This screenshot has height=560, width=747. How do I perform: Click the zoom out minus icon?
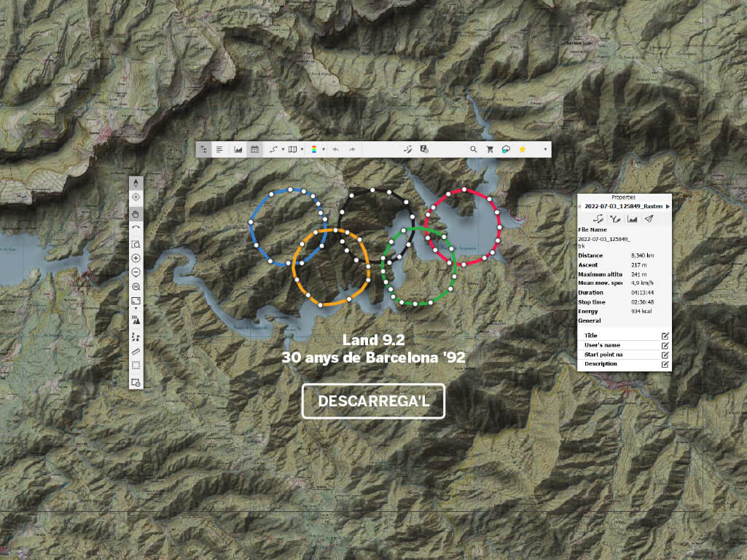click(x=136, y=272)
